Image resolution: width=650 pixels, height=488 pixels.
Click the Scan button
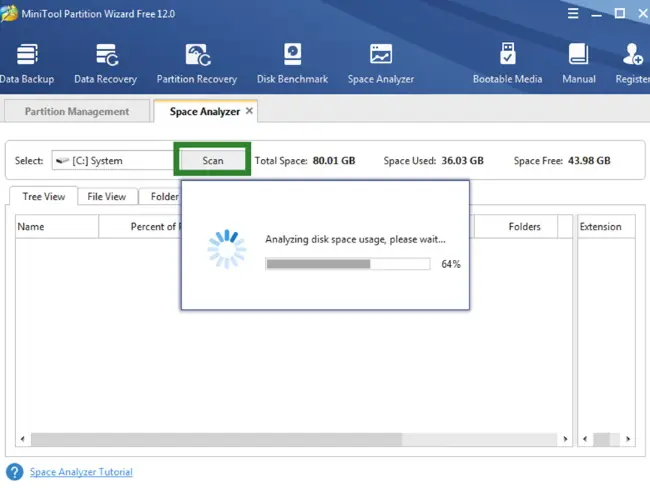213,160
